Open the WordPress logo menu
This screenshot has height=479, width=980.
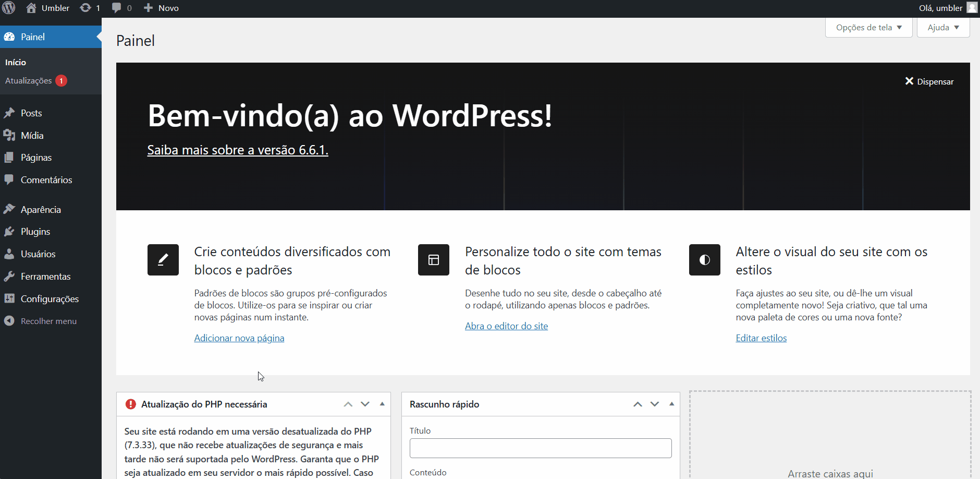click(8, 8)
